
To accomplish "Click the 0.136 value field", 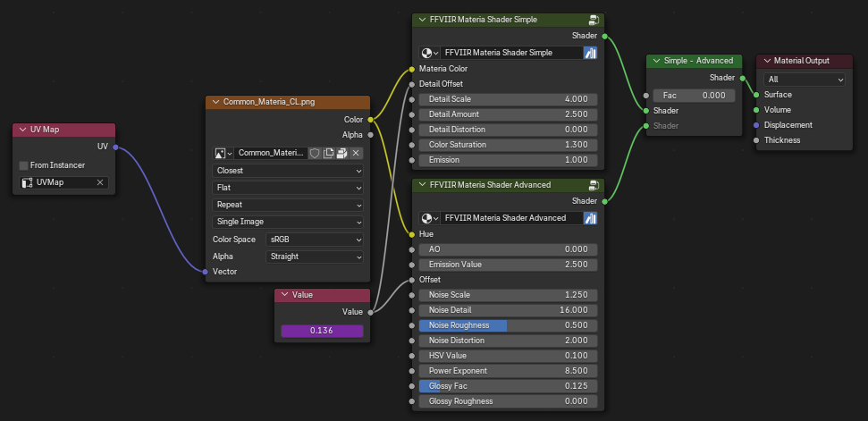I will click(x=322, y=331).
